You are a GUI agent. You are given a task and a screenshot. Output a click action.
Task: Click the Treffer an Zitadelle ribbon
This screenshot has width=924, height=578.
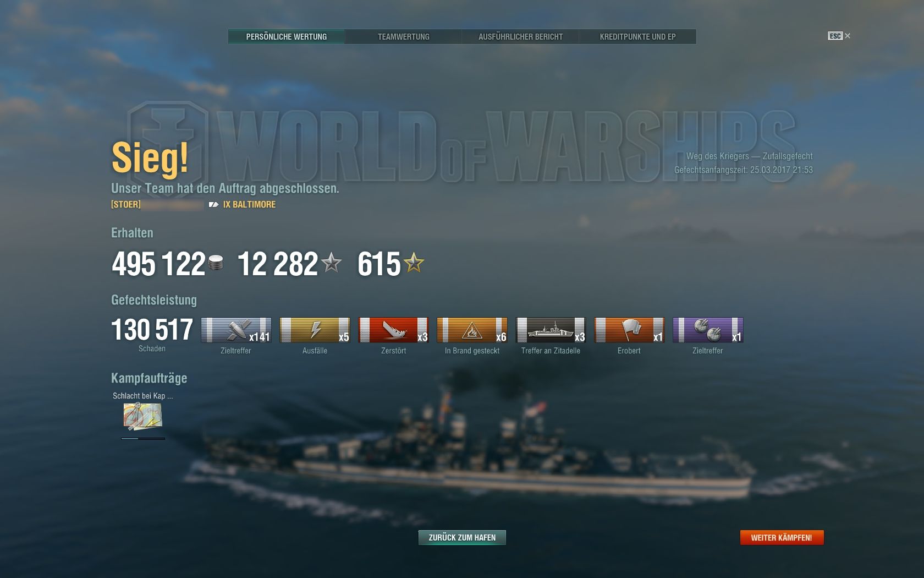(x=551, y=330)
